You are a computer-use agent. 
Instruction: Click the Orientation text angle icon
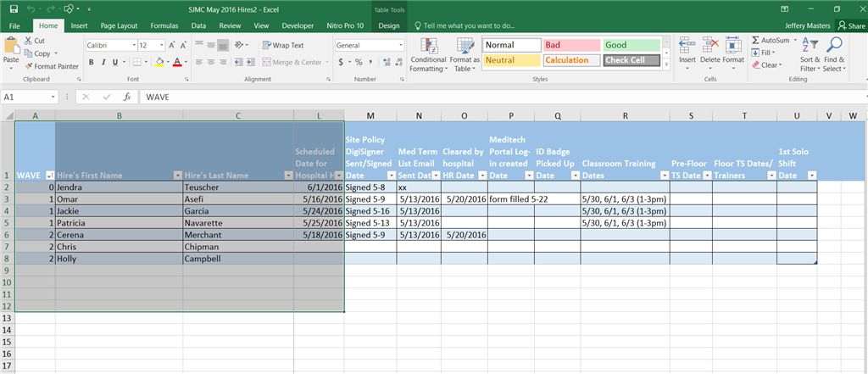[x=238, y=46]
